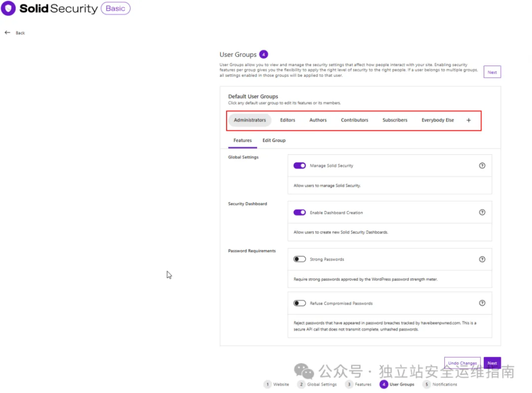Open help icon for Refuse Compromised Passwords

(x=482, y=303)
